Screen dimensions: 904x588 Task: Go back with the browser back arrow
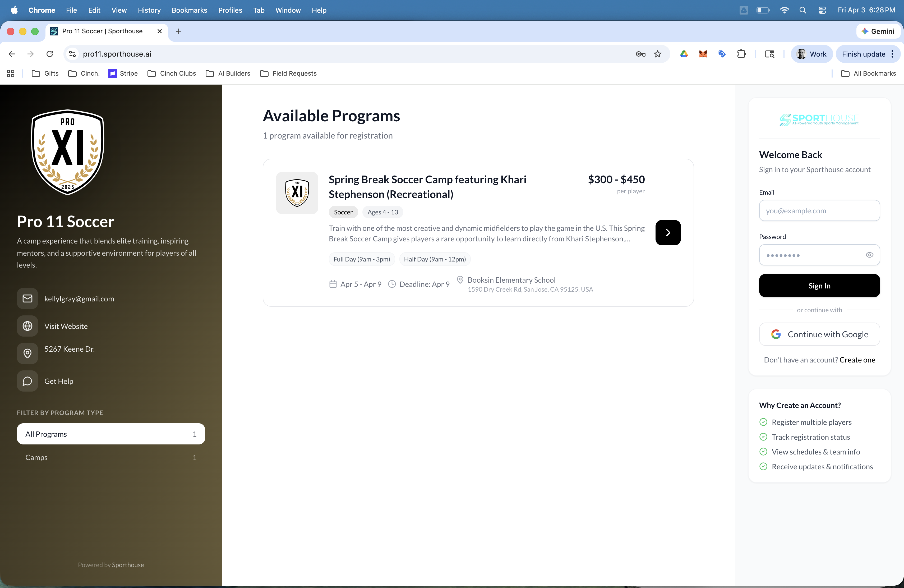pos(12,54)
